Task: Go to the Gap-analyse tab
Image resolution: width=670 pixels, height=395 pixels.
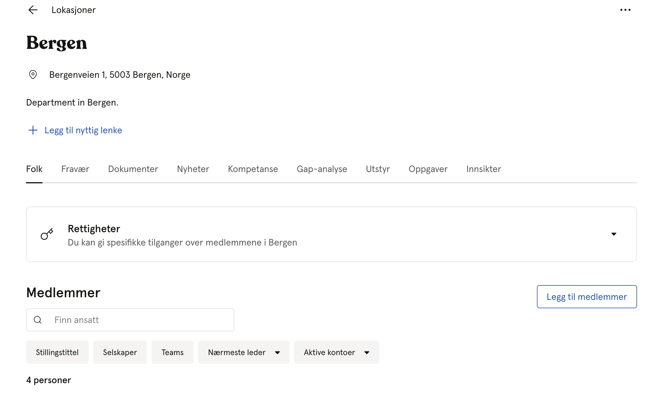Action: click(x=322, y=169)
